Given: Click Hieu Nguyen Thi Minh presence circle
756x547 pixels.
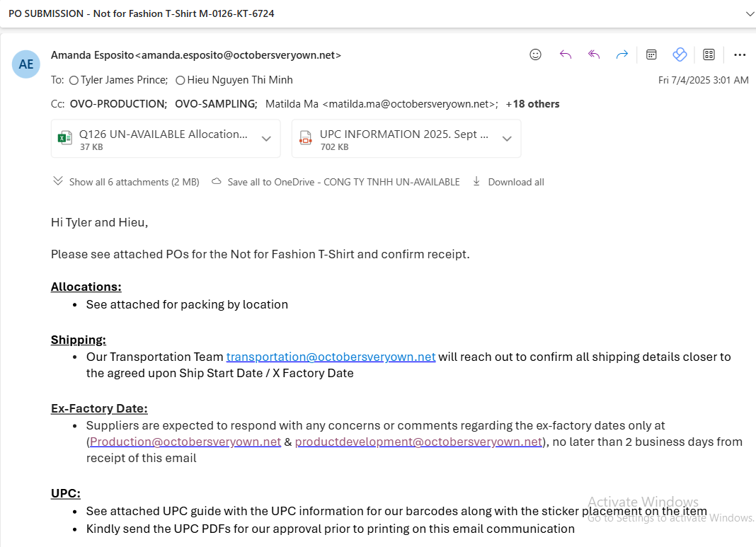Looking at the screenshot, I should 180,81.
